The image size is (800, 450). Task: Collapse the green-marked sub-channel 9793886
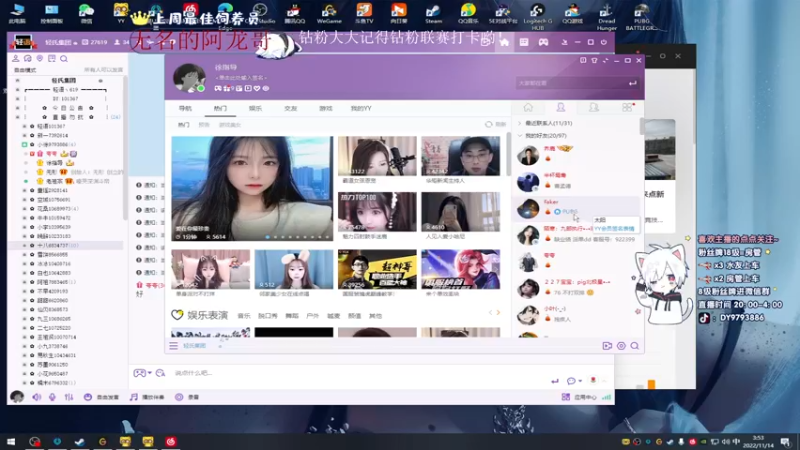(24, 144)
